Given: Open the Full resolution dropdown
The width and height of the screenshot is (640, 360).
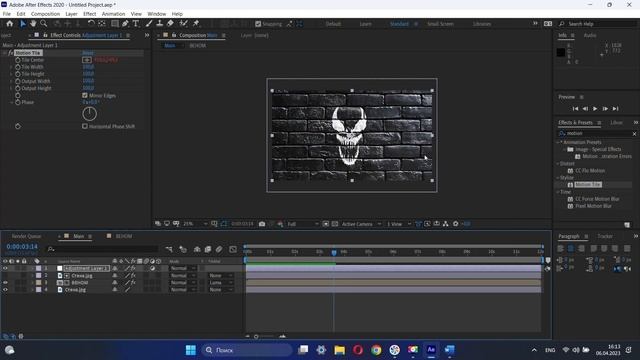Looking at the screenshot, I should (303, 224).
